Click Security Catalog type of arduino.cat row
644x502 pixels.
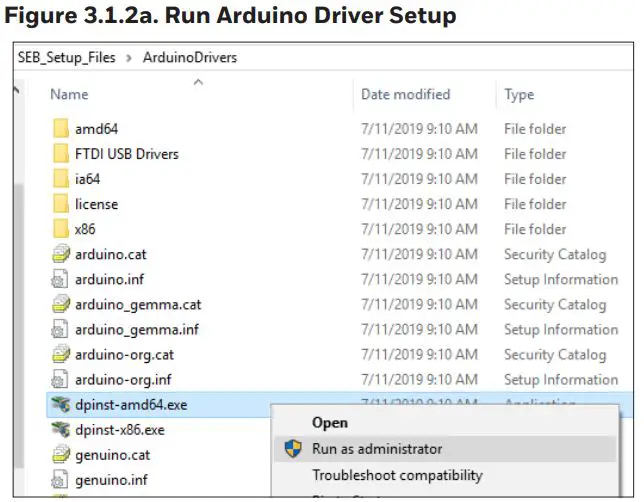555,255
